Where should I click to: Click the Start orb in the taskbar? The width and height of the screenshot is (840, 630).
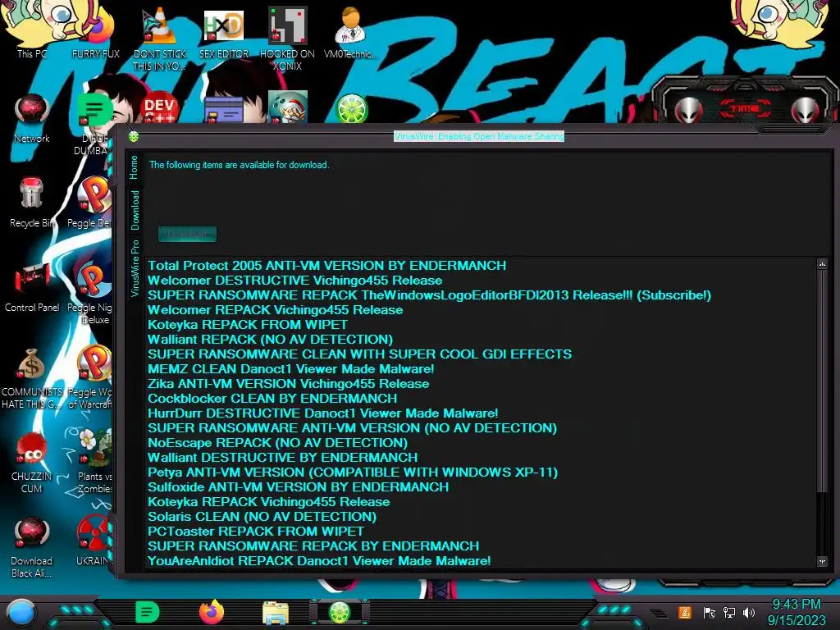(x=21, y=612)
